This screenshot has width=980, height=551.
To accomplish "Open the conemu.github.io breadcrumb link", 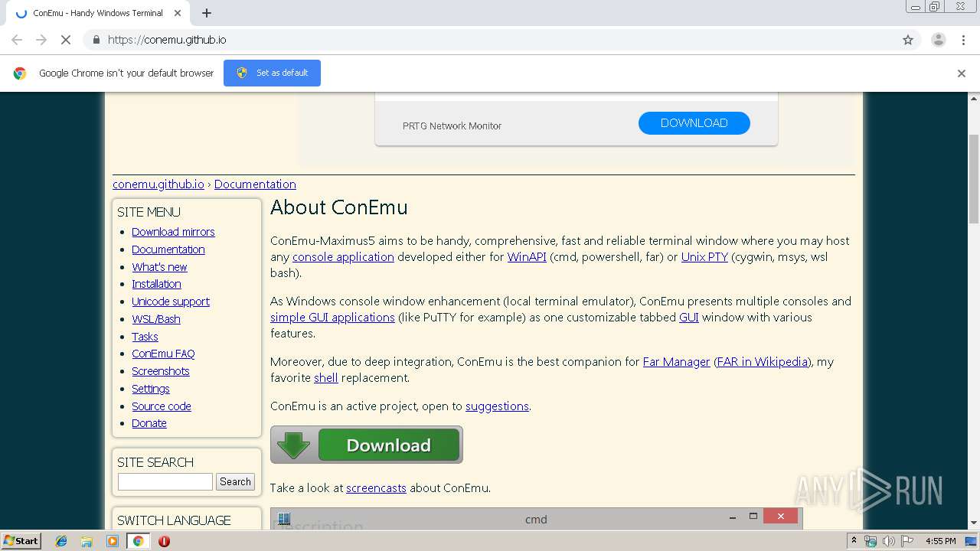I will pos(158,184).
